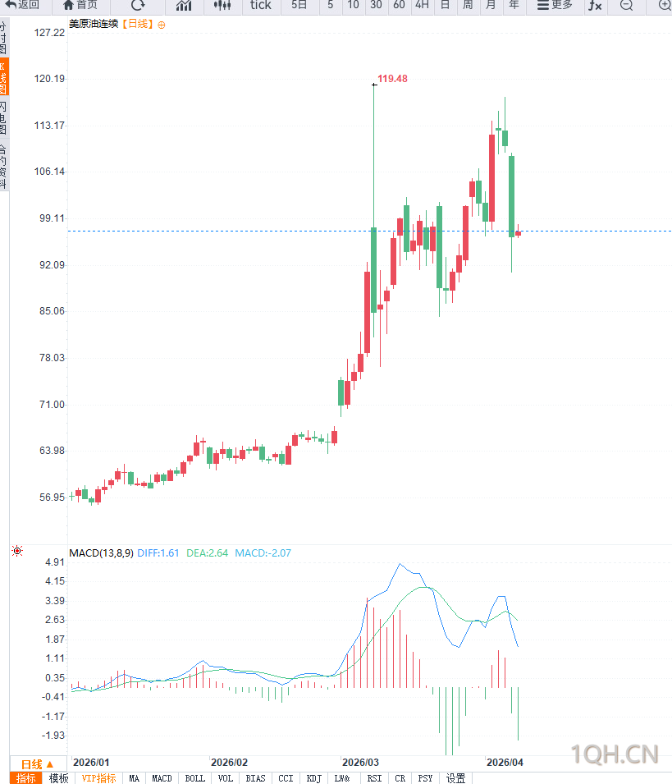Click the 119.48 high price marker
672x784 pixels.
click(x=392, y=79)
